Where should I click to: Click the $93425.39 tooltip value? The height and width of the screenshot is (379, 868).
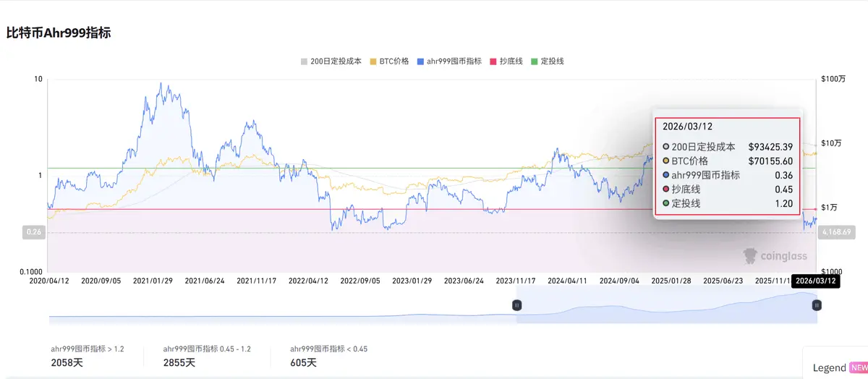click(771, 146)
